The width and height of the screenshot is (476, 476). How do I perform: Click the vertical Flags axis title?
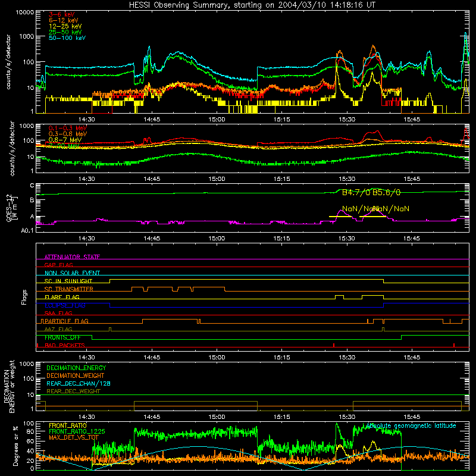click(x=24, y=297)
